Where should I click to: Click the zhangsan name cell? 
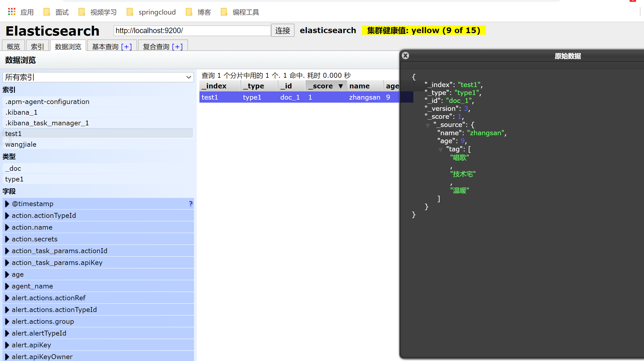(x=365, y=97)
